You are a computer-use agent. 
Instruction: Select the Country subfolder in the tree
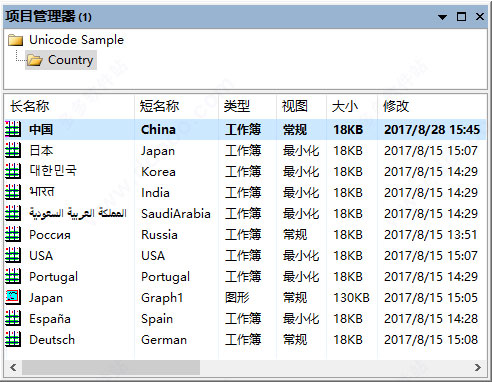coord(61,60)
